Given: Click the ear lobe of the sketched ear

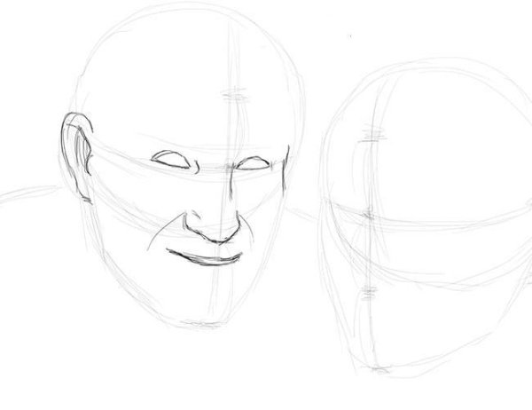Looking at the screenshot, I should click(85, 197).
